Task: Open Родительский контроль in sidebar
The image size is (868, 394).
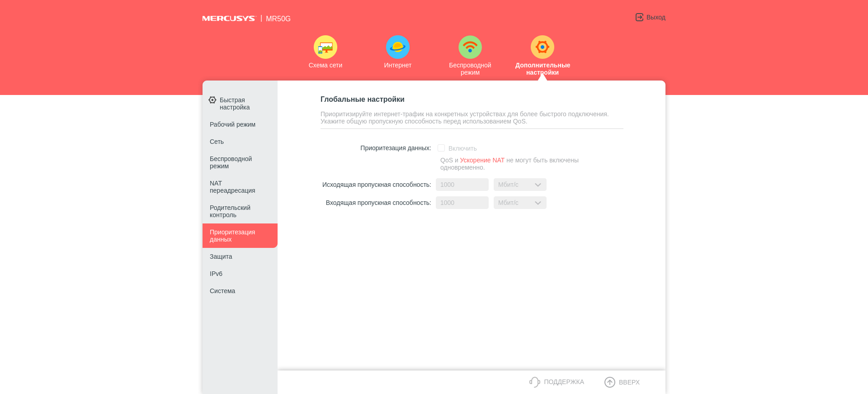Action: pyautogui.click(x=230, y=211)
